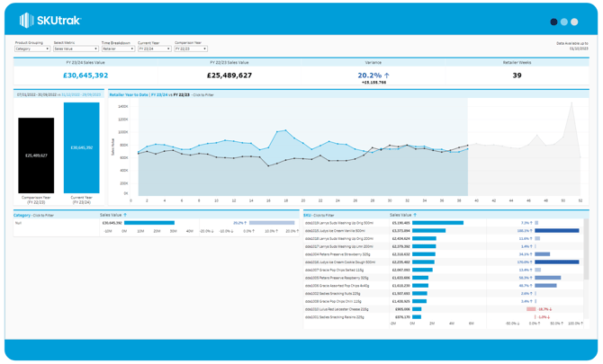Click the Category table header to filter

(33, 216)
